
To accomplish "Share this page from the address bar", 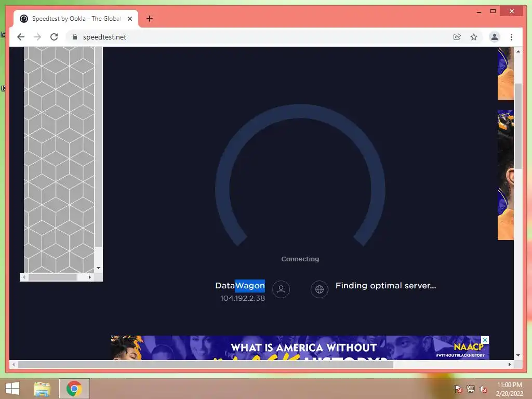I will pyautogui.click(x=457, y=37).
